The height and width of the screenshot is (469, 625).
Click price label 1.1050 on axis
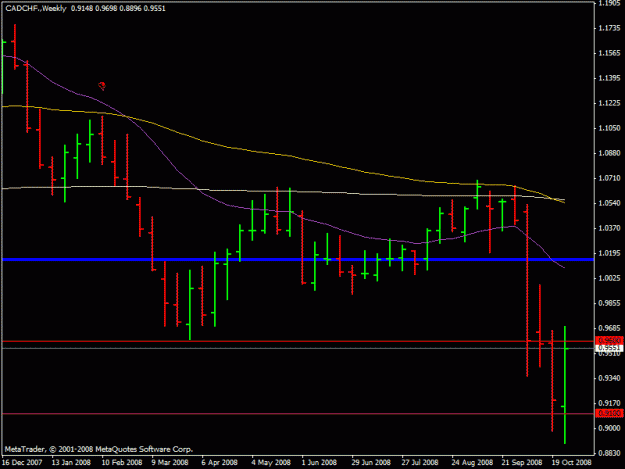609,128
